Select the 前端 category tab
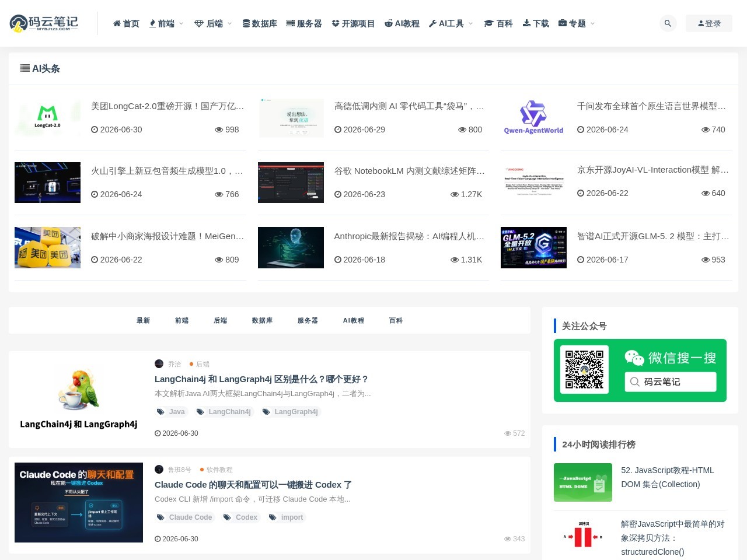 [181, 320]
